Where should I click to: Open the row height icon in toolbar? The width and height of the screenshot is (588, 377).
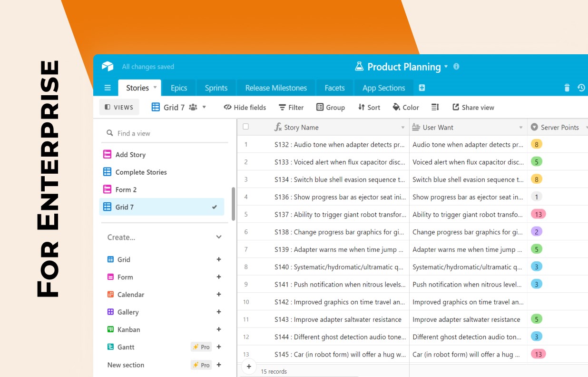point(435,108)
